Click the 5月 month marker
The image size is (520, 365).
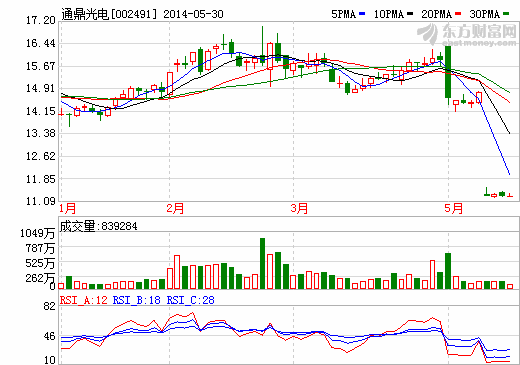coord(454,208)
